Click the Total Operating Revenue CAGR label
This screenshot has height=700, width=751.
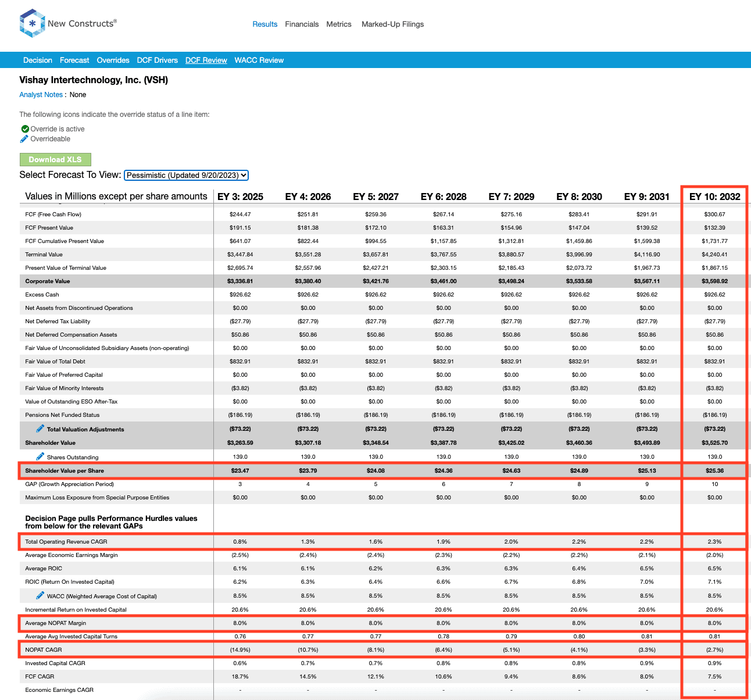click(x=66, y=542)
